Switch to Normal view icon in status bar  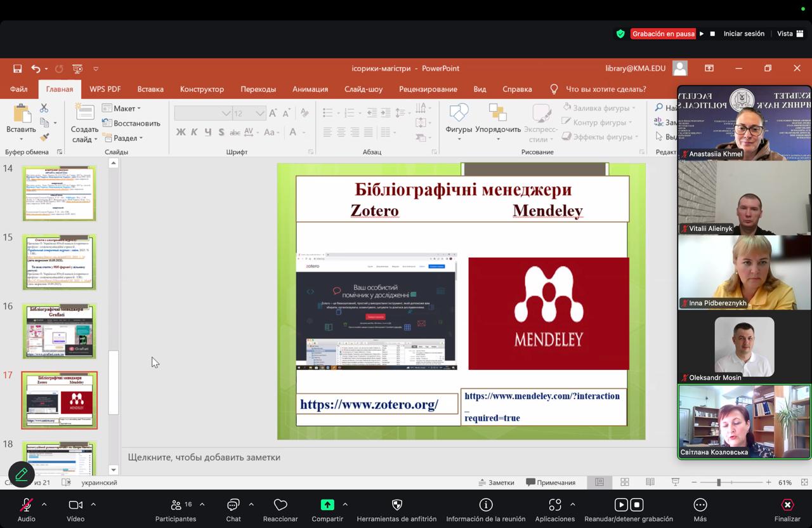pos(599,482)
